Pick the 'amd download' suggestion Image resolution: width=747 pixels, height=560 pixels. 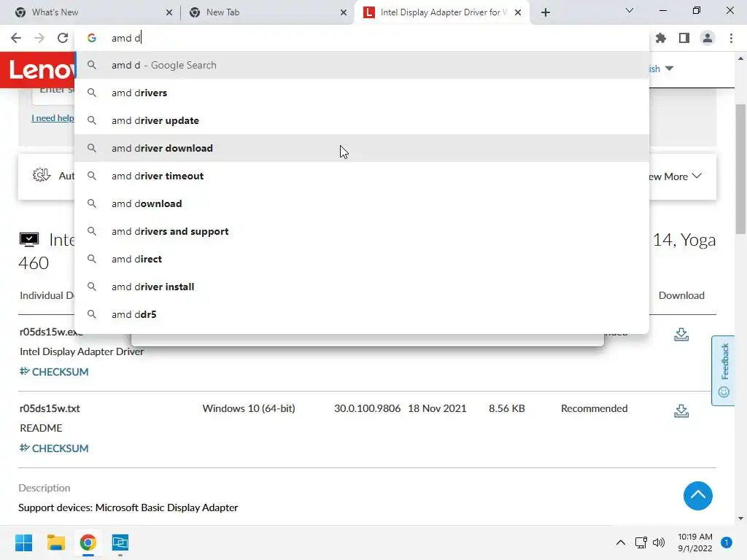coord(362,204)
